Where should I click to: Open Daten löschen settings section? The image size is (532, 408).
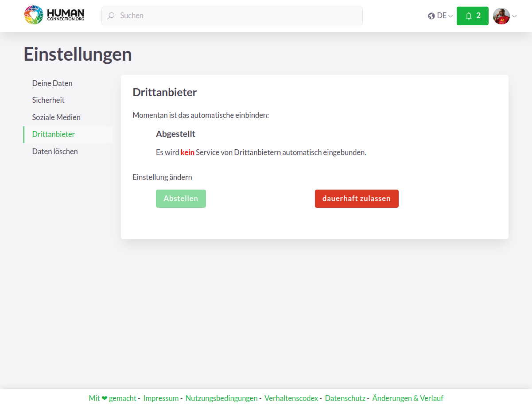pyautogui.click(x=68, y=152)
